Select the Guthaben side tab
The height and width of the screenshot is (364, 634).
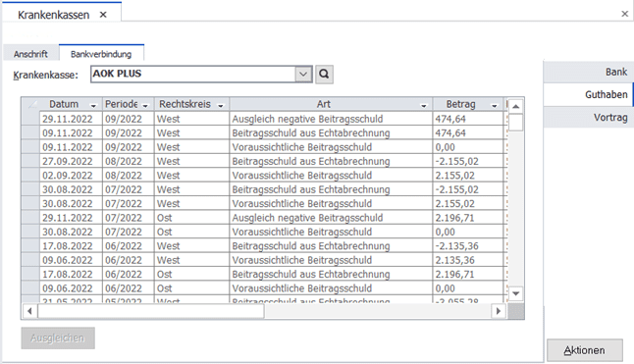point(589,94)
